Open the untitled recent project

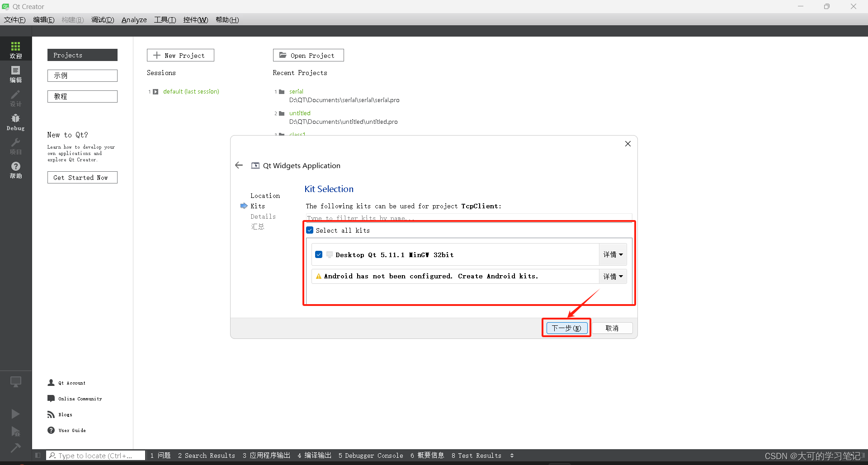pyautogui.click(x=300, y=113)
